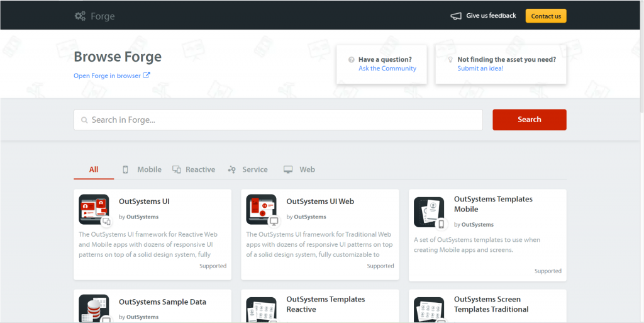
Task: Click the Forge title in the header
Action: click(x=103, y=16)
